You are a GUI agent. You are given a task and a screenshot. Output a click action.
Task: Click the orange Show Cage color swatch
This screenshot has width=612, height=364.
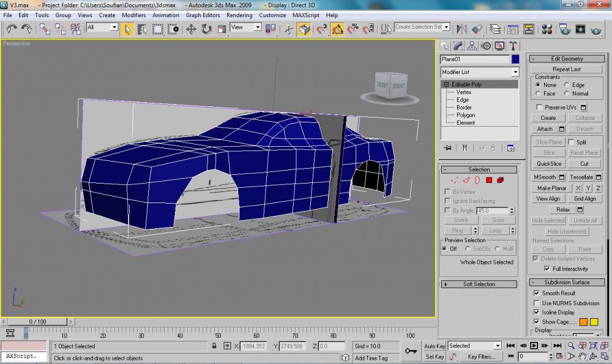pyautogui.click(x=582, y=322)
